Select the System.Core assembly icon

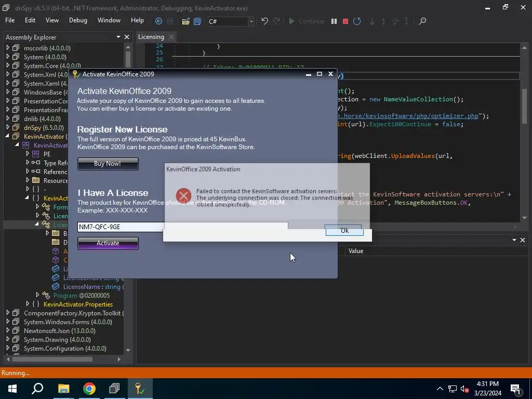16,65
